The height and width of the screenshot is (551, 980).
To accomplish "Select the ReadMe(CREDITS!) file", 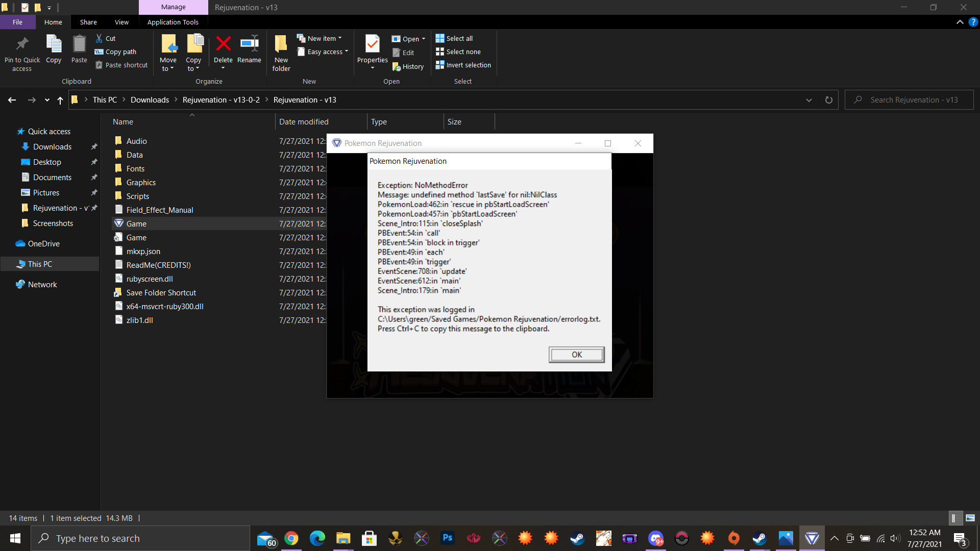I will point(158,265).
